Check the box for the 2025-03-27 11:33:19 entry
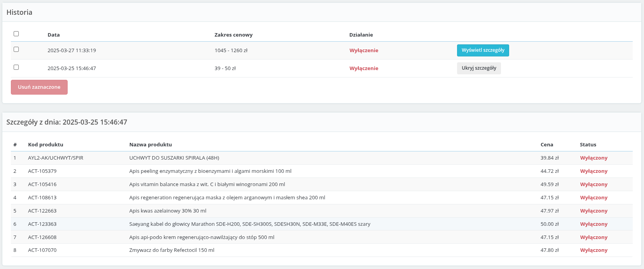644x269 pixels. click(16, 49)
